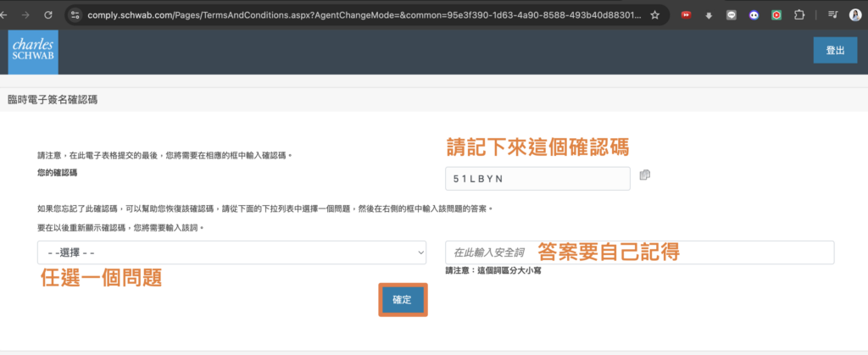Click the download arrow extension icon

(709, 15)
